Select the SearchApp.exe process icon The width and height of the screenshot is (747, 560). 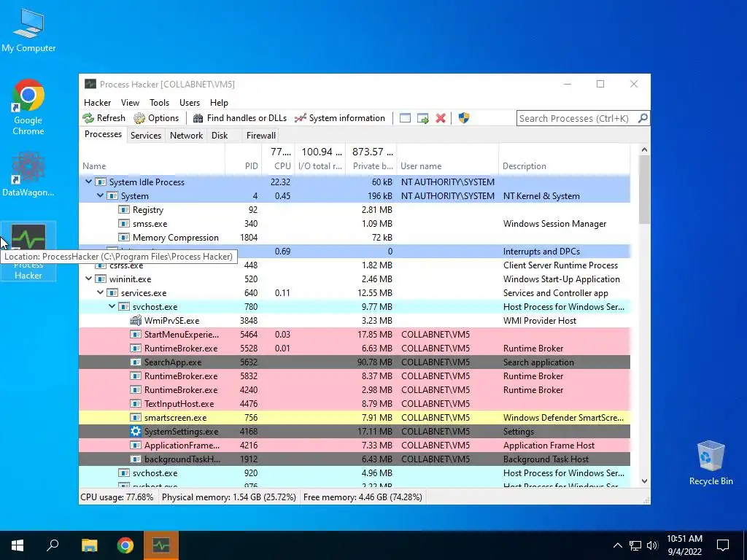(x=136, y=362)
